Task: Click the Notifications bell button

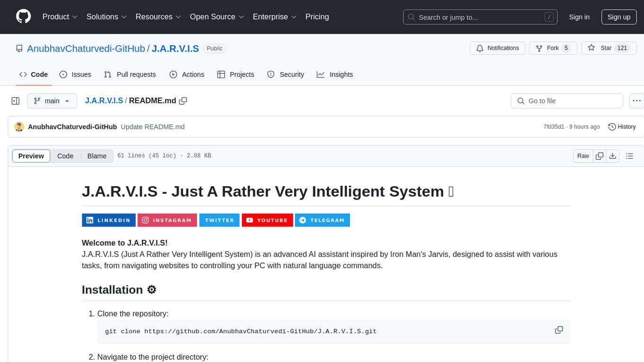Action: tap(497, 48)
